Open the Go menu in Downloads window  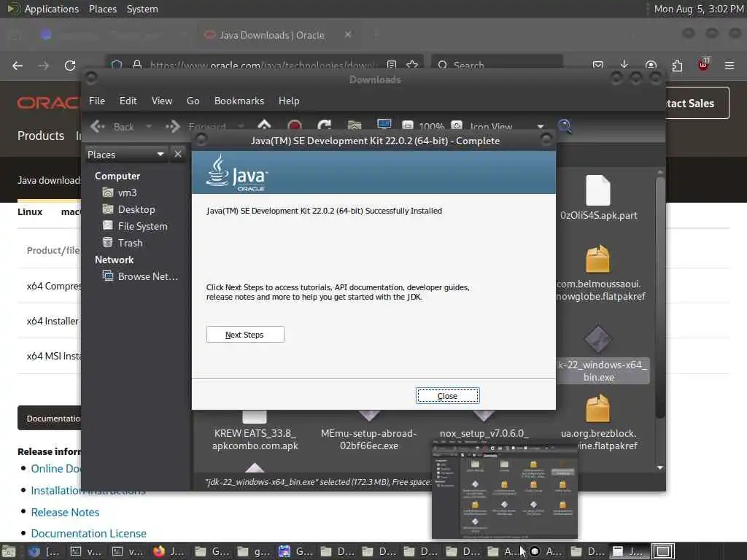point(193,101)
